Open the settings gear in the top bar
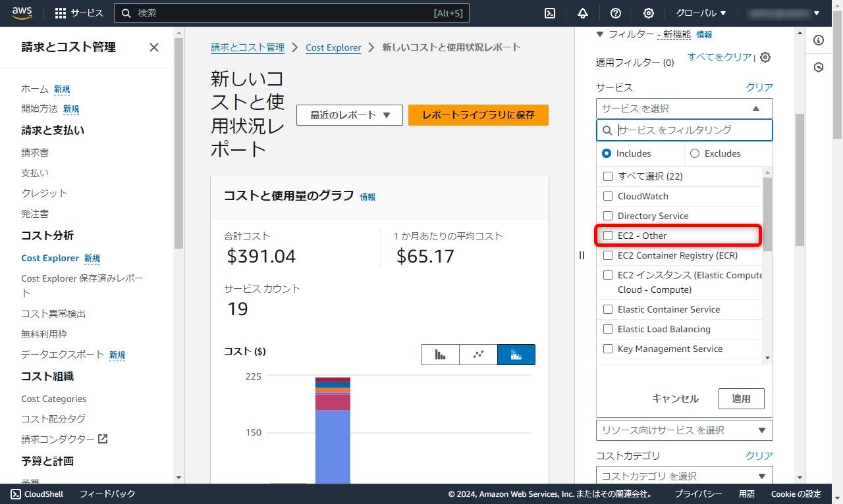The image size is (843, 504). coord(649,13)
